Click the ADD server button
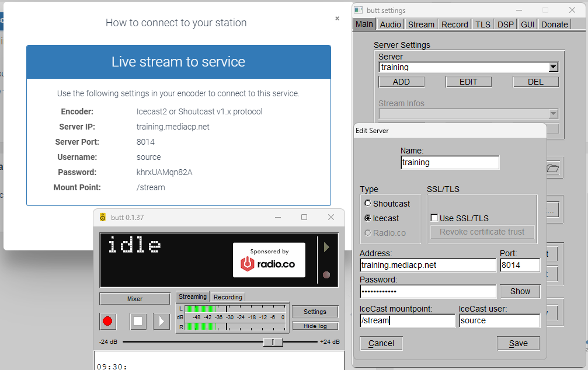The image size is (588, 370). coord(401,82)
